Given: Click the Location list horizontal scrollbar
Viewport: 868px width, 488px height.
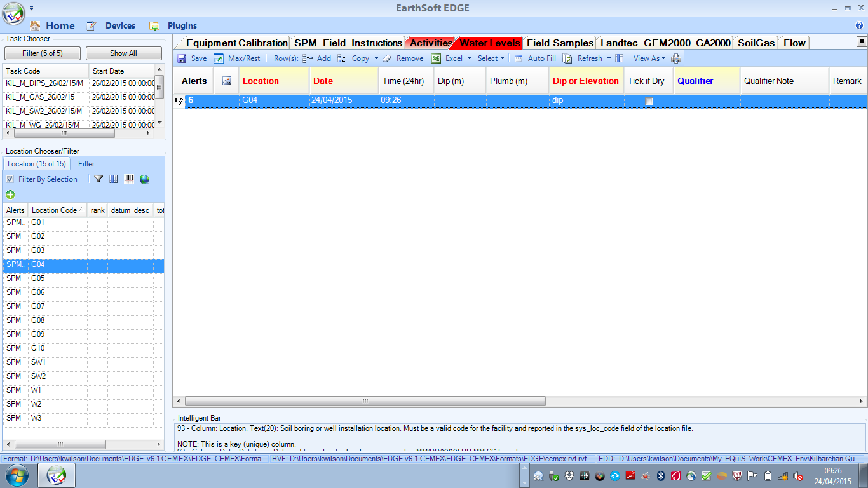Looking at the screenshot, I should coord(60,445).
